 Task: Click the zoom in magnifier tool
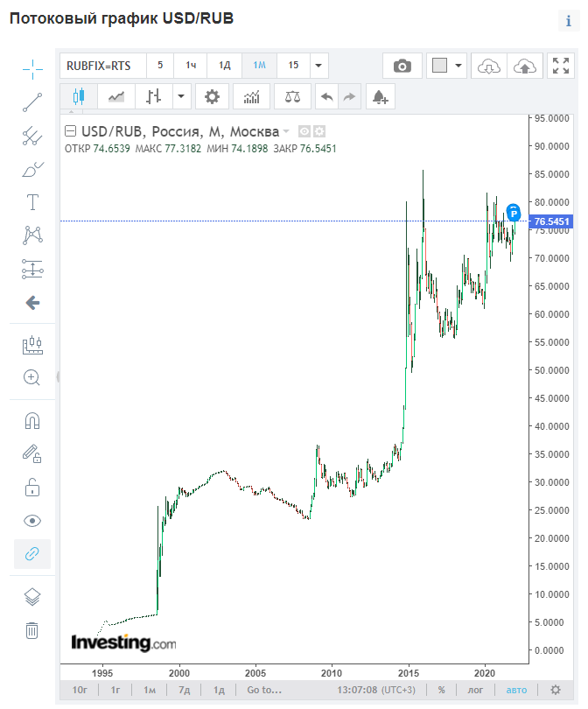click(31, 377)
